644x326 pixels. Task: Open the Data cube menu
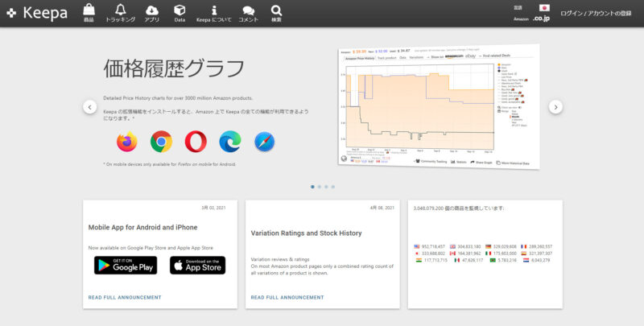(x=180, y=13)
